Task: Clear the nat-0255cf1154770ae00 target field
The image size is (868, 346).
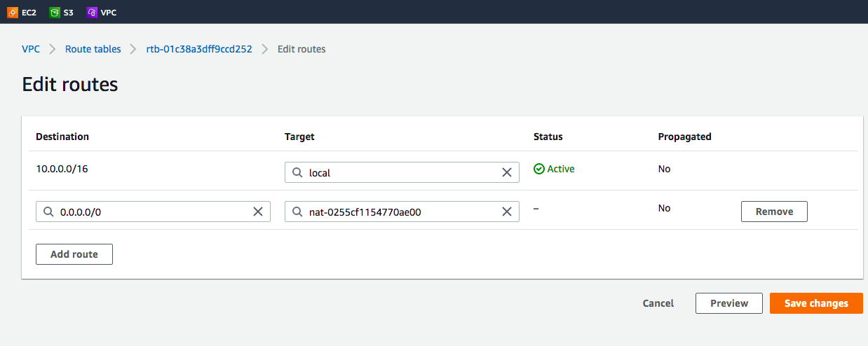Action: (506, 212)
